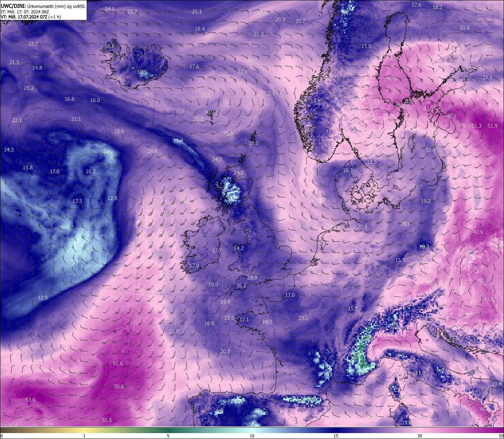The image size is (504, 439).
Task: Click the 47.6 value label
Action: [x=428, y=108]
